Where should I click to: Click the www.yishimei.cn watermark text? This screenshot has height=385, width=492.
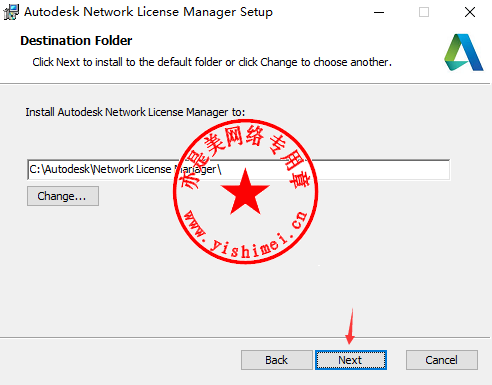coord(246,235)
